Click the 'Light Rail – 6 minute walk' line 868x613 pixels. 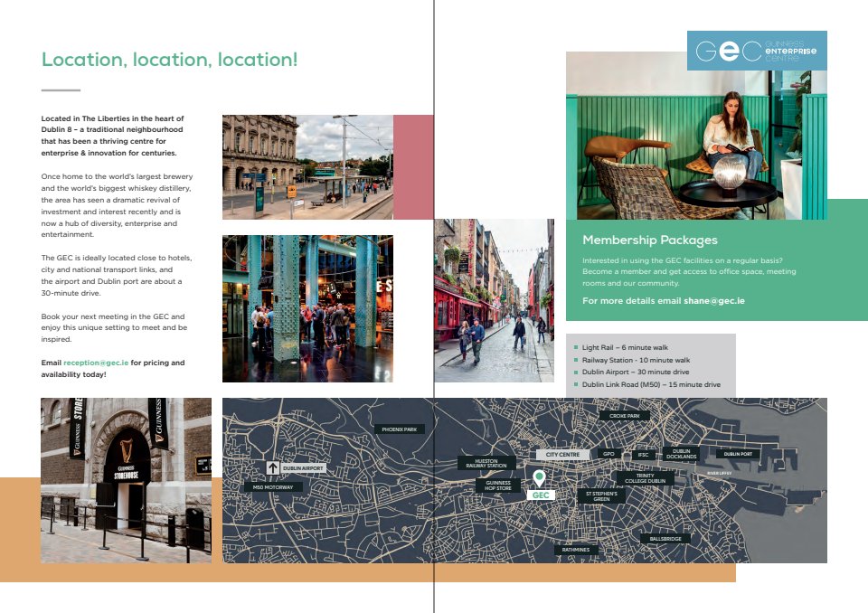[x=625, y=348]
